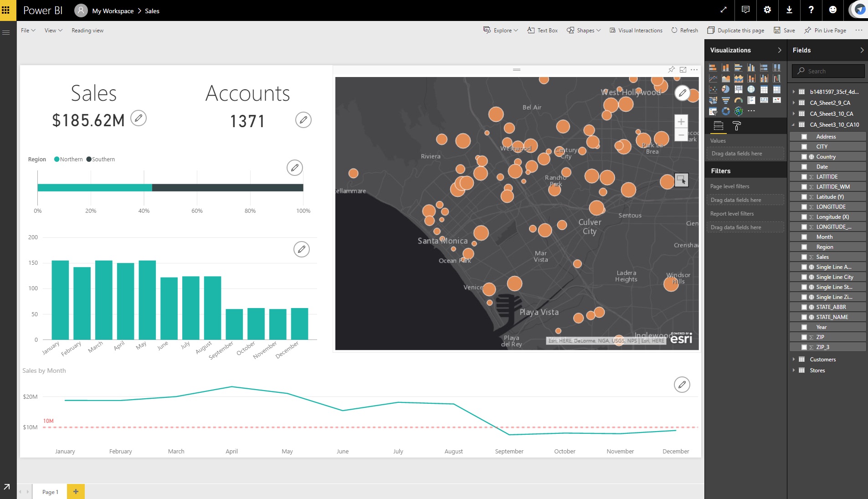Choose the ArcGIS map visualization
The image size is (868, 499).
[739, 111]
